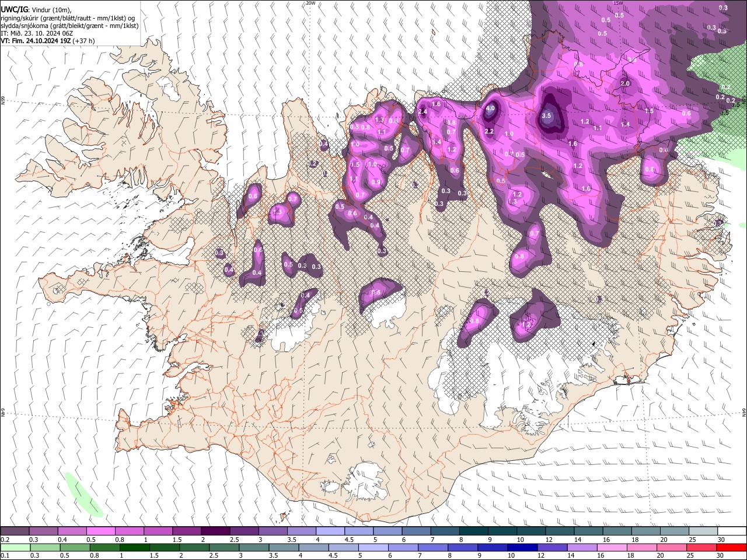Click the deep blue 10–12 swatch in lower legend
747x560 pixels.
click(x=522, y=547)
